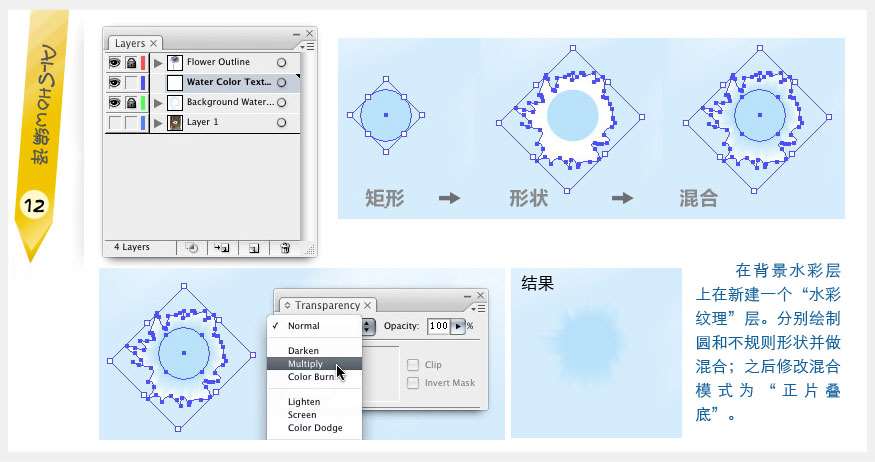This screenshot has height=462, width=875.
Task: Choose Screen blending mode
Action: click(314, 415)
